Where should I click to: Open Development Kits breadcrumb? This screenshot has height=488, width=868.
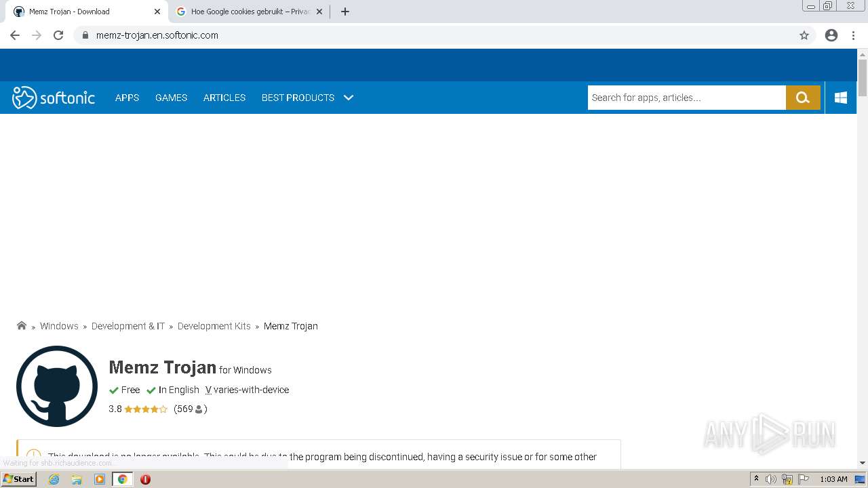[214, 326]
